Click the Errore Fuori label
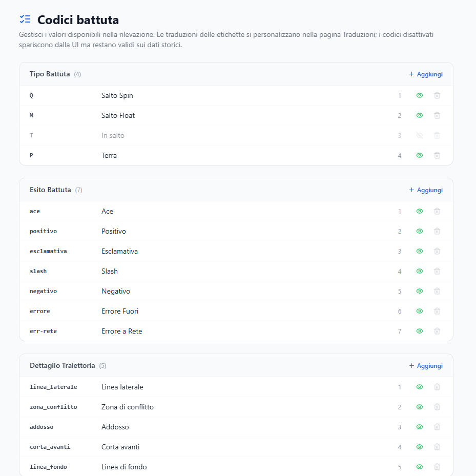The width and height of the screenshot is (476, 476). [x=120, y=311]
